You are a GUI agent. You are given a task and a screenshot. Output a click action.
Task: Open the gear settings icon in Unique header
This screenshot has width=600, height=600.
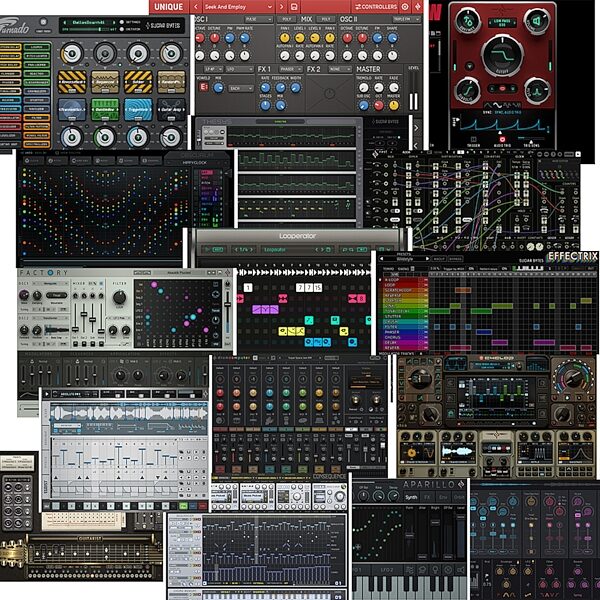[405, 7]
